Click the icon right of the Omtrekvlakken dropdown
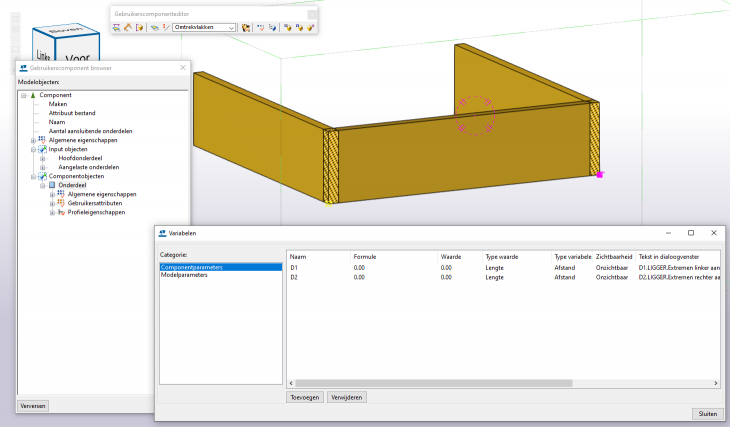The width and height of the screenshot is (730, 427). (x=245, y=28)
